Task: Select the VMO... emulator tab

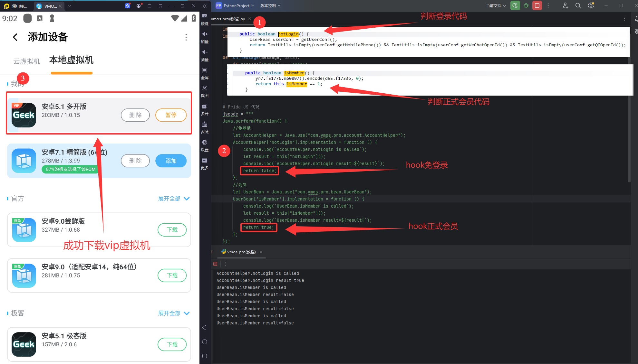Action: 49,6
